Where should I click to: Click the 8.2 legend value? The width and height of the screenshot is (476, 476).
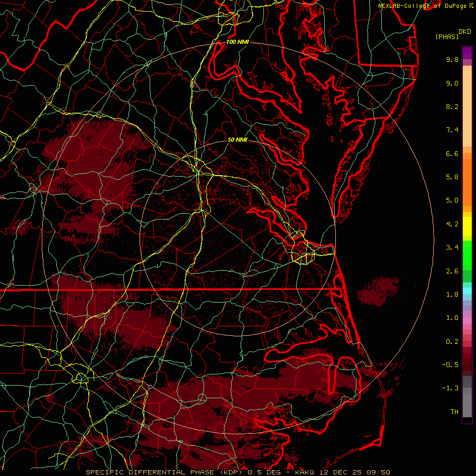point(452,106)
